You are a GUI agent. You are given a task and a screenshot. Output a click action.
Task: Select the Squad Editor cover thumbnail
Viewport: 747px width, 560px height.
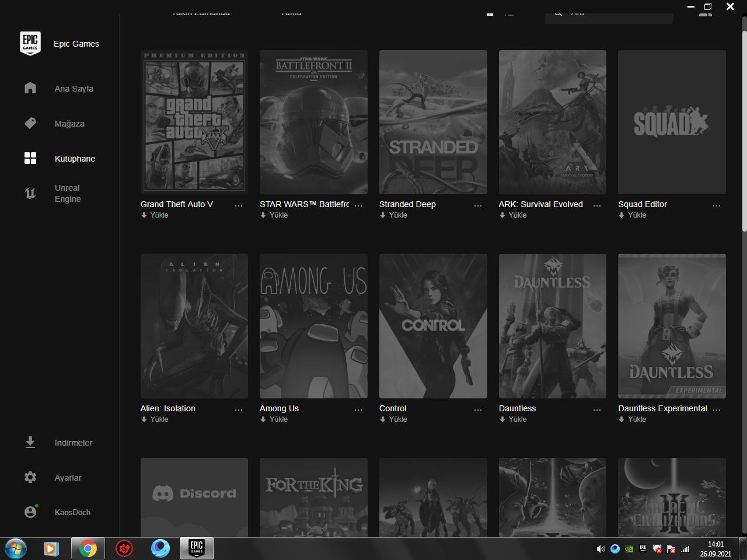pos(672,122)
